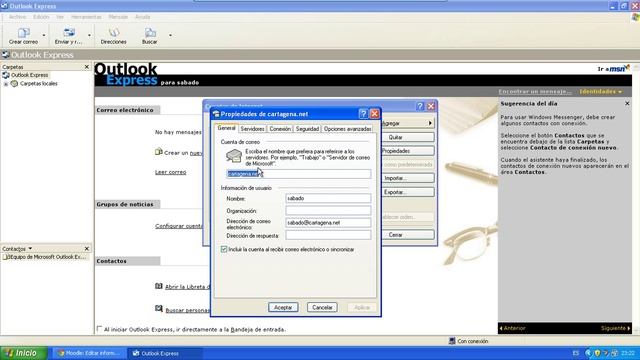Click Inicio start button
This screenshot has height=360, width=640.
pos(24,353)
